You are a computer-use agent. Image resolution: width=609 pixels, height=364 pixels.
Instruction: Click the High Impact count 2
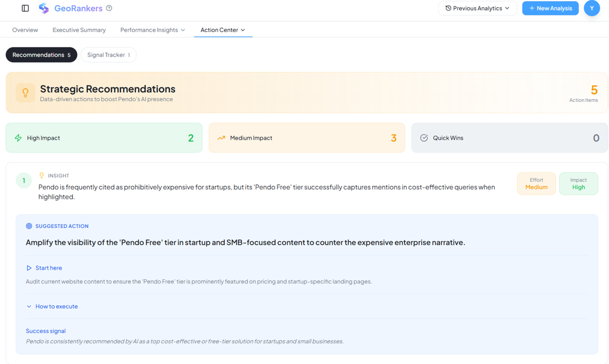pyautogui.click(x=191, y=138)
